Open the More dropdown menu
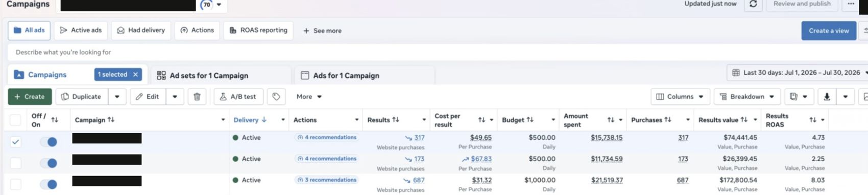868x195 pixels. click(309, 96)
